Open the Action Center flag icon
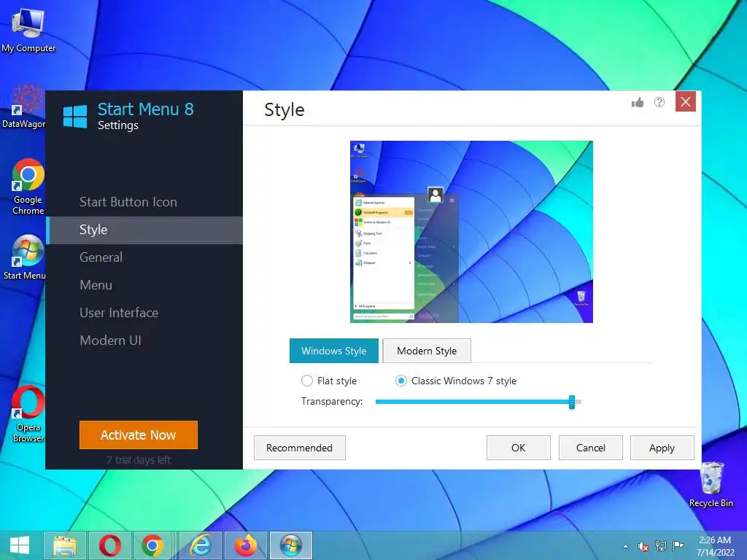 click(678, 545)
